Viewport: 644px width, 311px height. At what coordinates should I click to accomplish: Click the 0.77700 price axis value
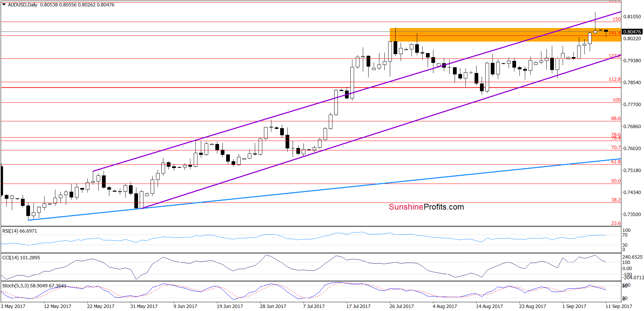click(x=632, y=104)
